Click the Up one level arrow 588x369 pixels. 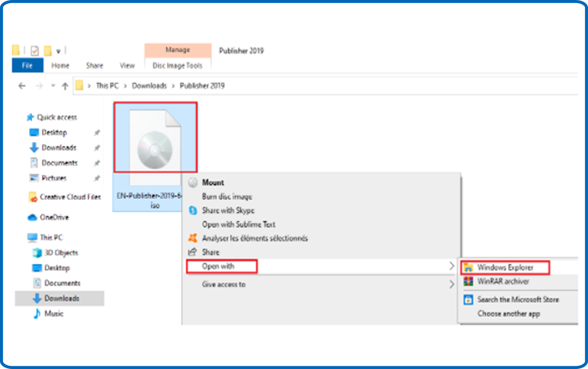65,86
